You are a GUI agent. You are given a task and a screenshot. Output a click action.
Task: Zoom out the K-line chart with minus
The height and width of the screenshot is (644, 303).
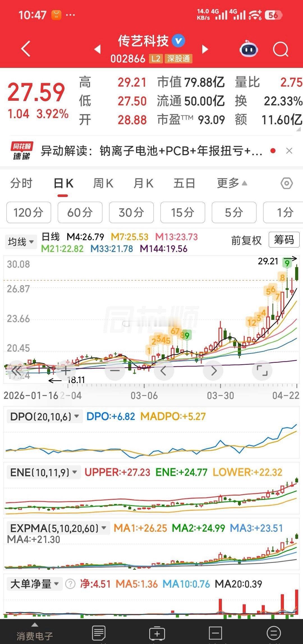click(115, 371)
